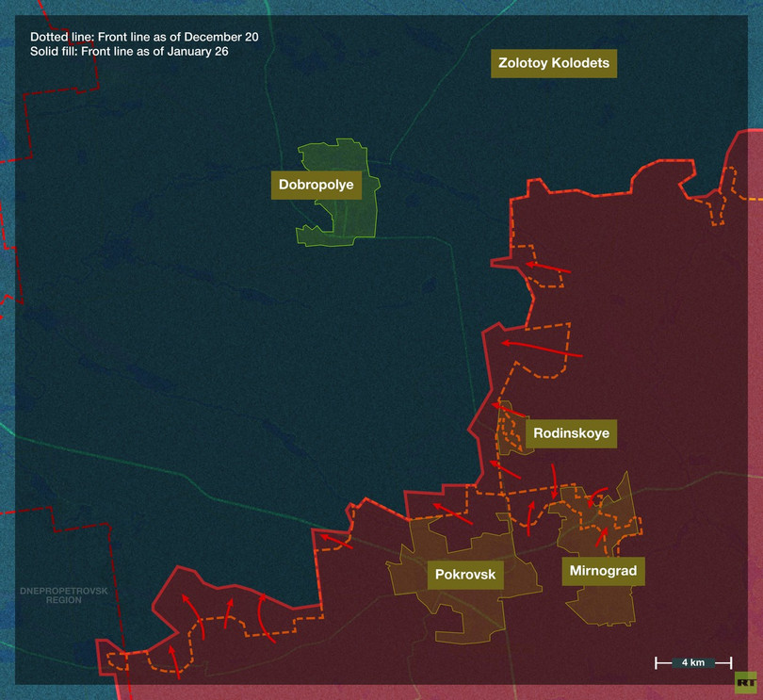
Task: Click the yellow Mirnograd urban area below its label
Action: coord(603,603)
